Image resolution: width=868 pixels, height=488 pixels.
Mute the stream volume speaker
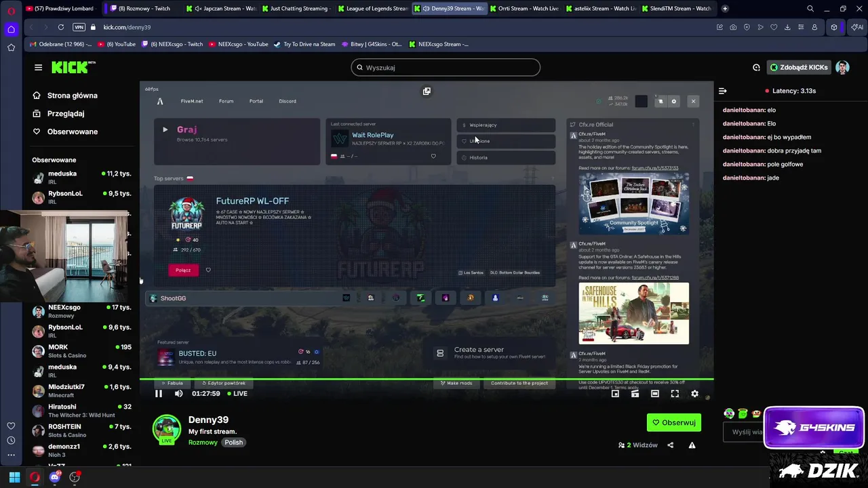click(x=178, y=394)
